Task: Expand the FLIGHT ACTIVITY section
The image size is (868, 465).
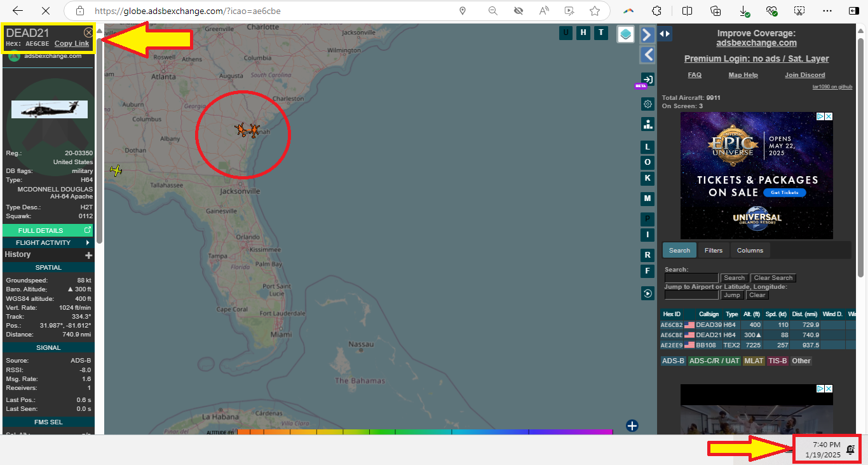Action: pyautogui.click(x=48, y=242)
